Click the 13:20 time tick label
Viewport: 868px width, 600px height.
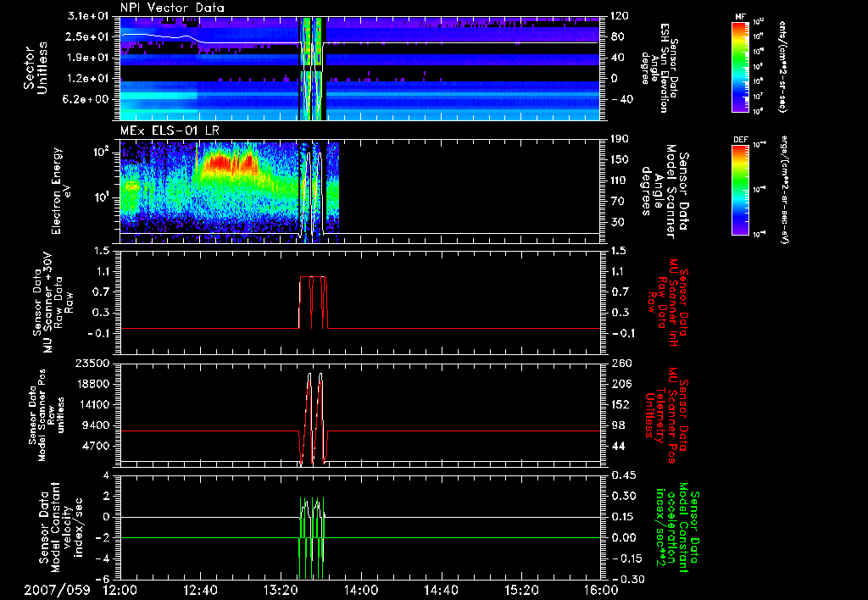(281, 590)
